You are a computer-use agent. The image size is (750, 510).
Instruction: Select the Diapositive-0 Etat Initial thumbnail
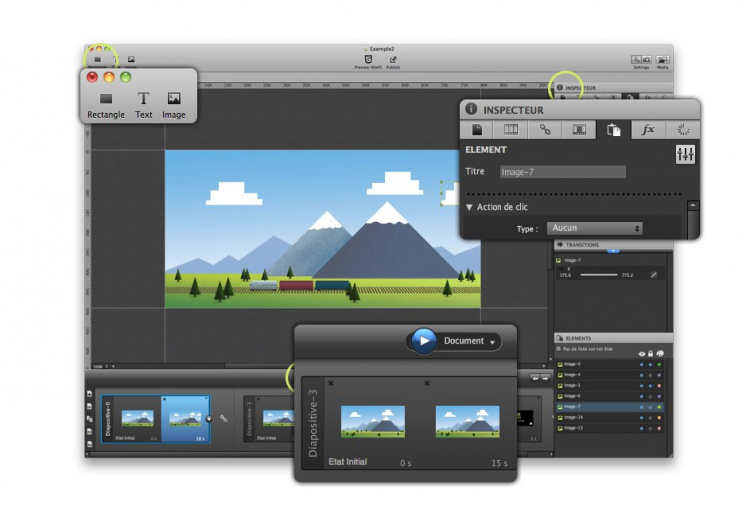(137, 418)
